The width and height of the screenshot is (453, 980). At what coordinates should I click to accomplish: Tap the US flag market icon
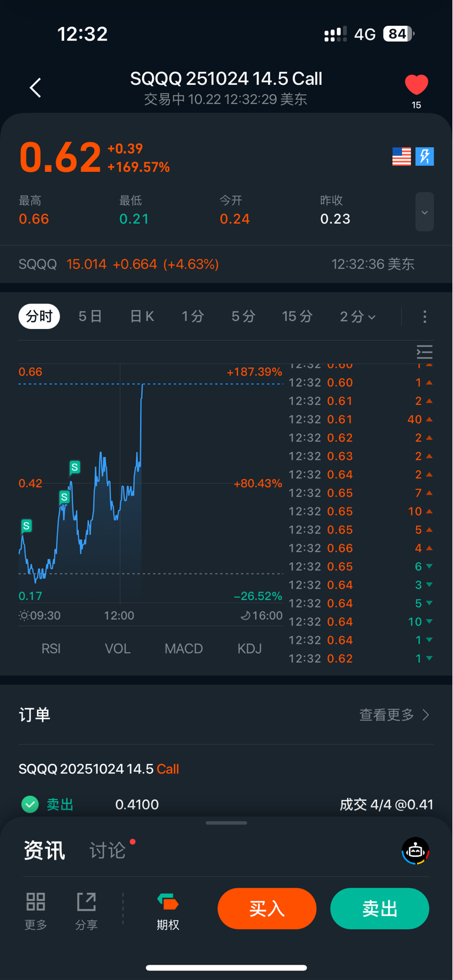pos(402,157)
